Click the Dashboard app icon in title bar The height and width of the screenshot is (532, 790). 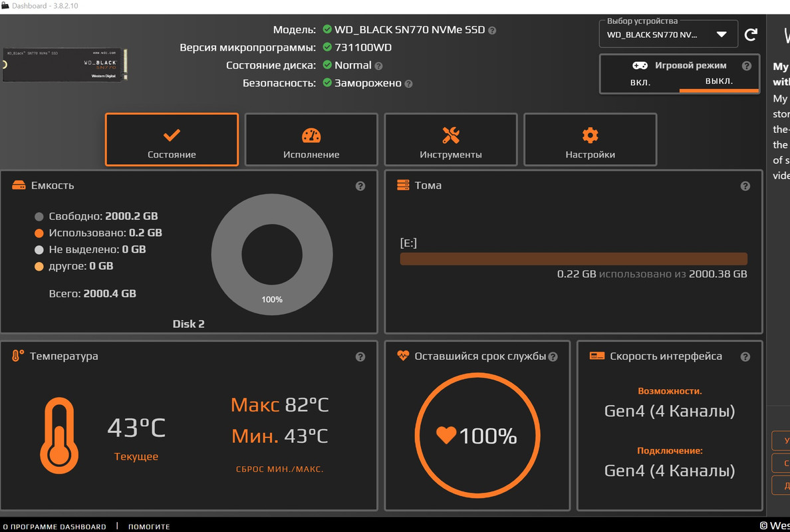(x=5, y=5)
